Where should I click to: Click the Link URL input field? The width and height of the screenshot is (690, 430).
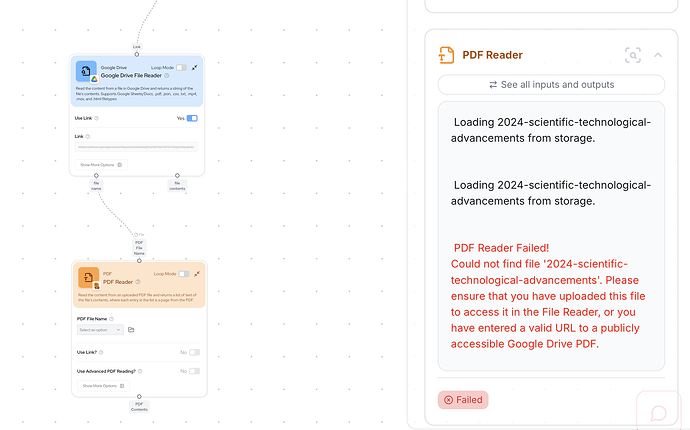[136, 147]
